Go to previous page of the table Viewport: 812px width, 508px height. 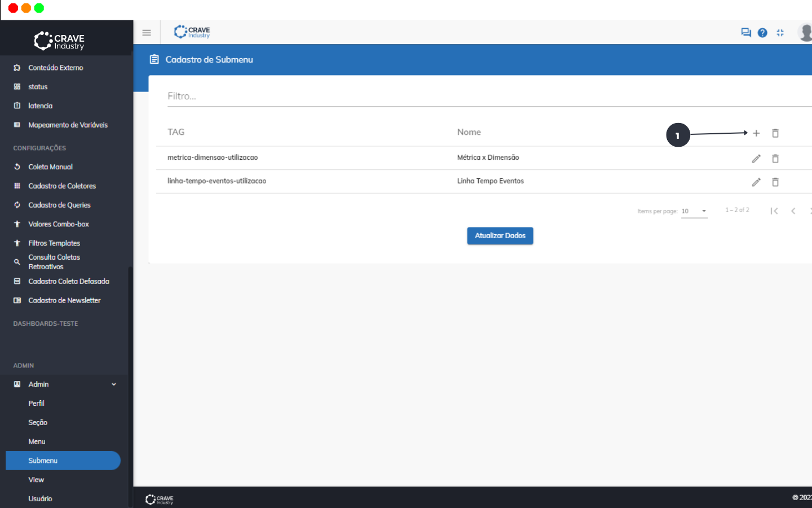(793, 211)
